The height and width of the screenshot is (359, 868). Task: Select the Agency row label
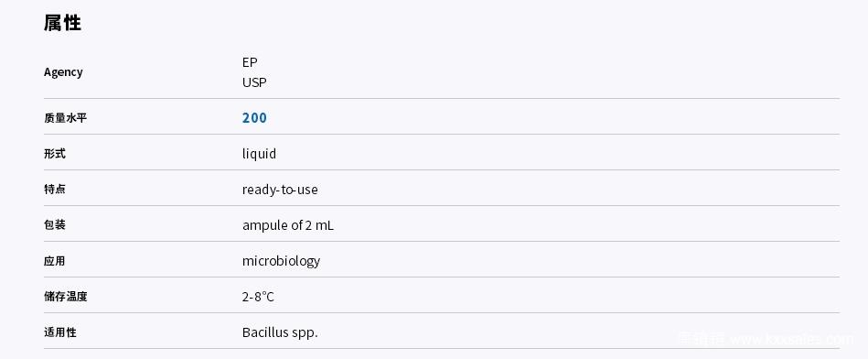point(63,72)
